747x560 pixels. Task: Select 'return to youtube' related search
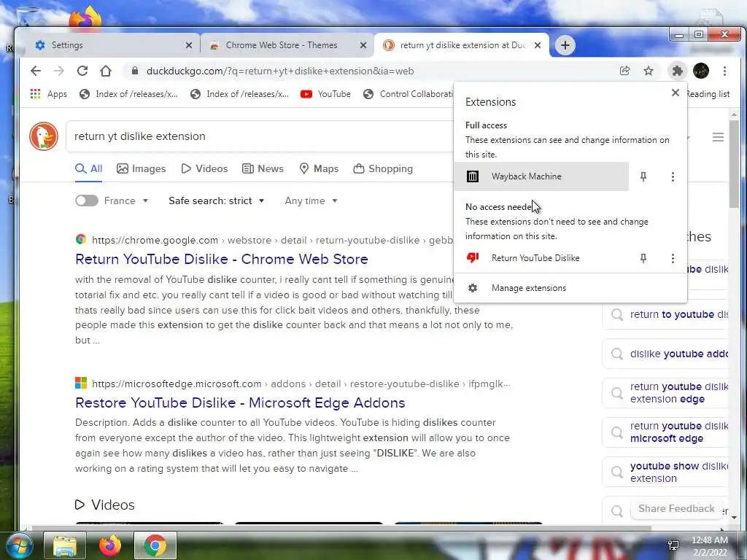coord(666,314)
